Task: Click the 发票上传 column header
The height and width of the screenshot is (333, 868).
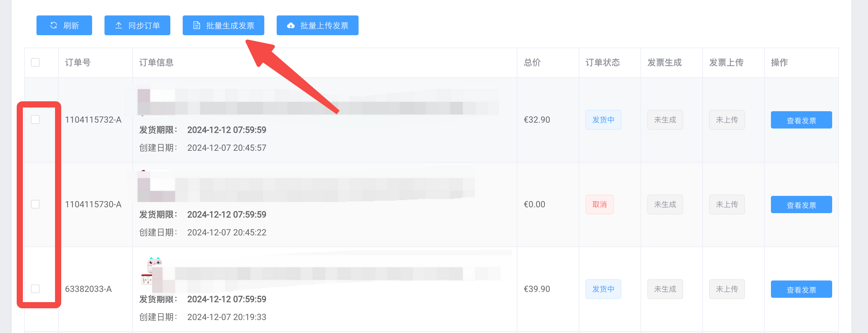Action: tap(726, 62)
